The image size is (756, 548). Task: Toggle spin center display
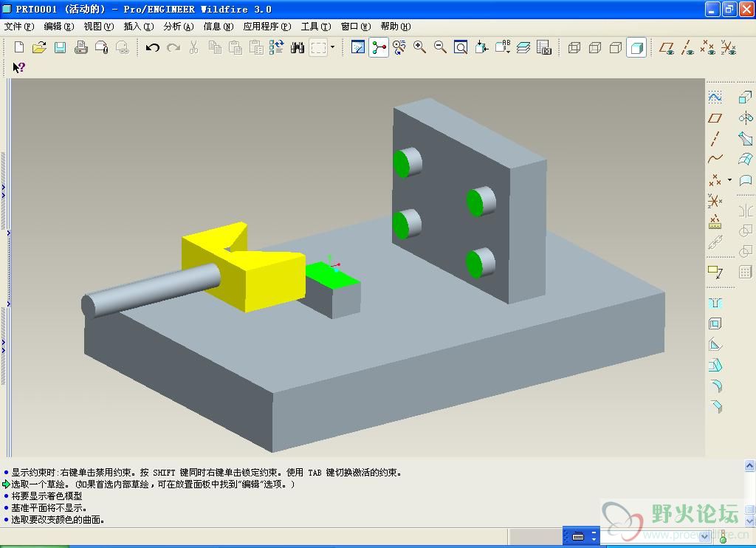379,47
